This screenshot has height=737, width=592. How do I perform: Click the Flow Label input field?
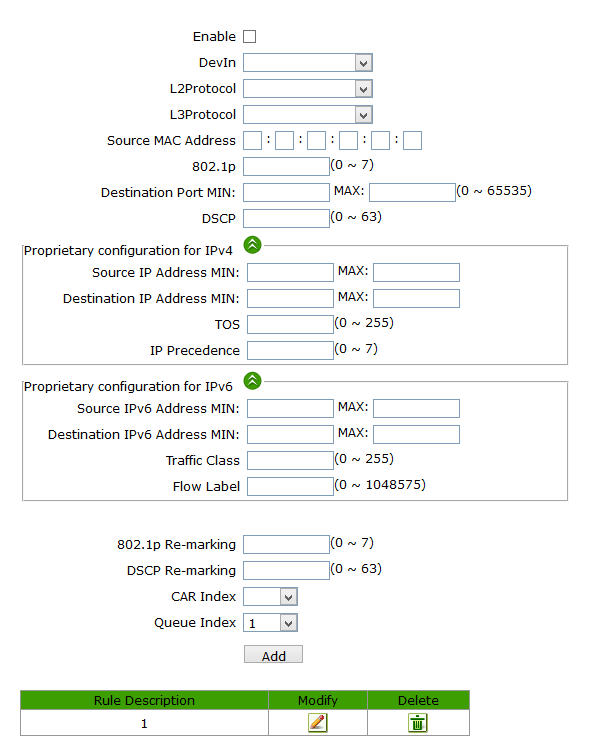(x=290, y=486)
